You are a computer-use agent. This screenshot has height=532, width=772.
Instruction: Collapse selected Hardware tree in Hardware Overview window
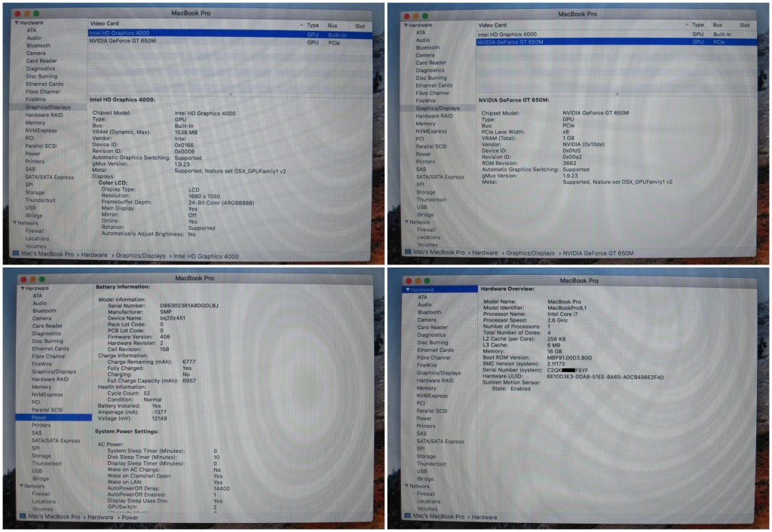pos(408,290)
